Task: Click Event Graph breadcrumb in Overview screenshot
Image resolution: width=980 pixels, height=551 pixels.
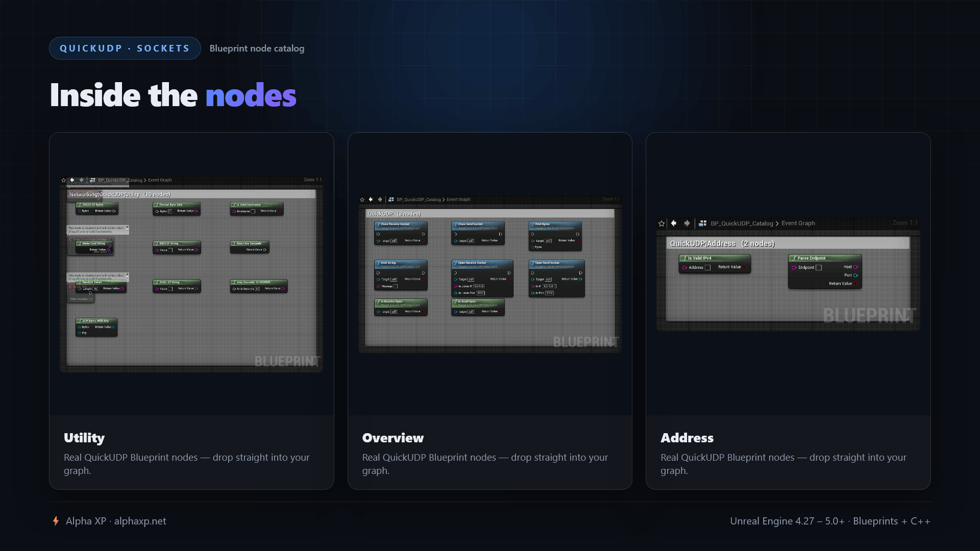Action: click(x=458, y=199)
